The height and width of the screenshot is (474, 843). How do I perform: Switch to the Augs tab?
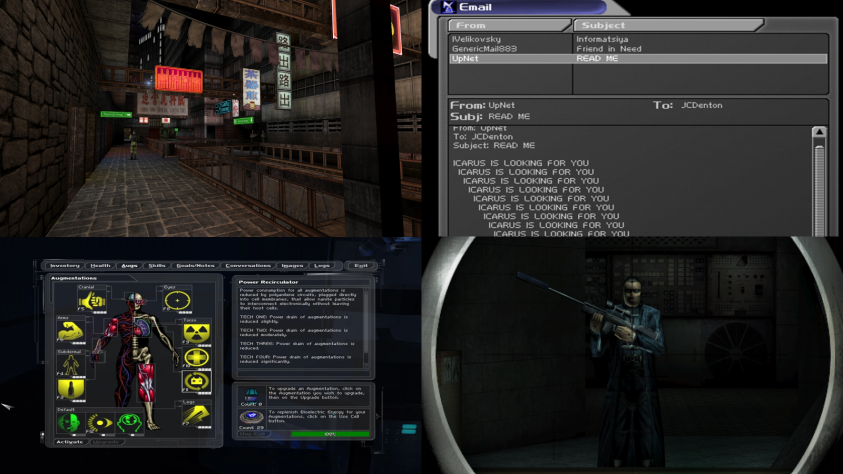click(129, 265)
